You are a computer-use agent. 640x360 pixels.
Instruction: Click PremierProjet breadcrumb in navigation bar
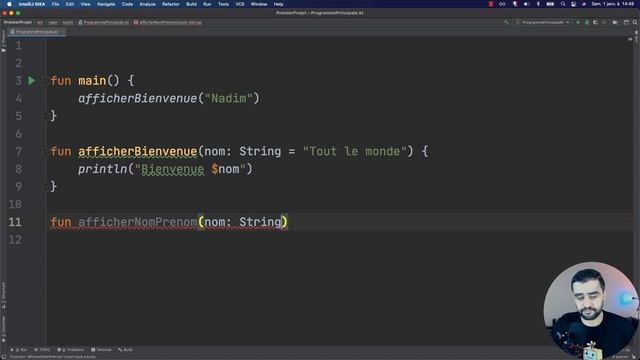pyautogui.click(x=18, y=22)
